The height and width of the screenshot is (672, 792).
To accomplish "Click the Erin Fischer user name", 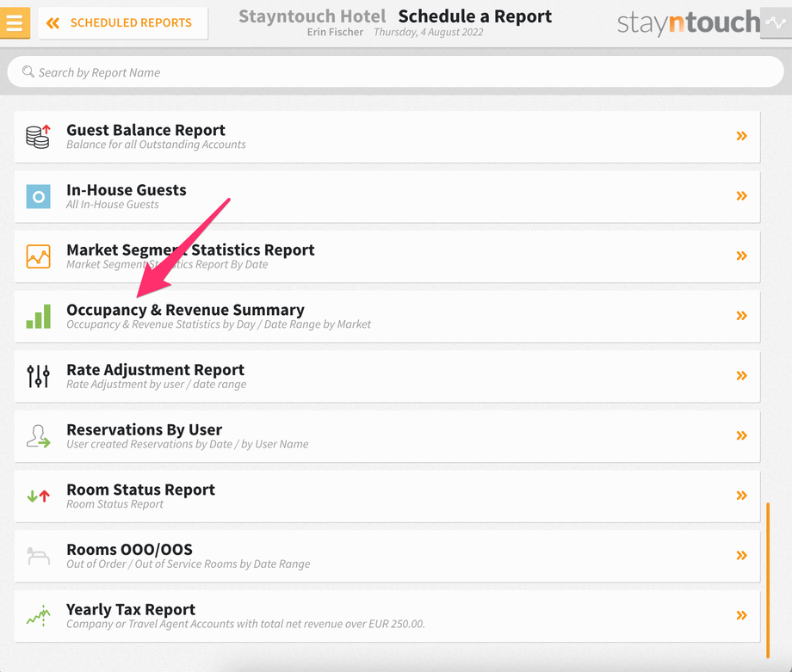I will tap(335, 33).
